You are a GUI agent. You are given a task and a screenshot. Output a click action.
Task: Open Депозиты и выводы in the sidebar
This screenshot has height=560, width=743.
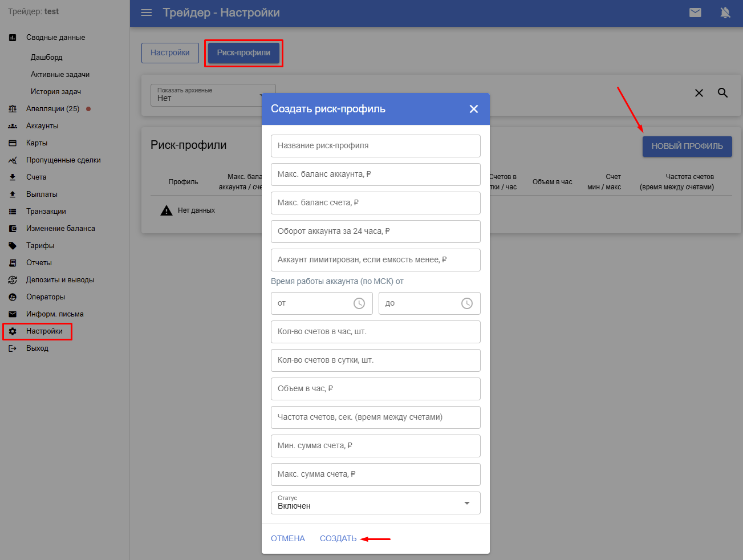(x=60, y=280)
